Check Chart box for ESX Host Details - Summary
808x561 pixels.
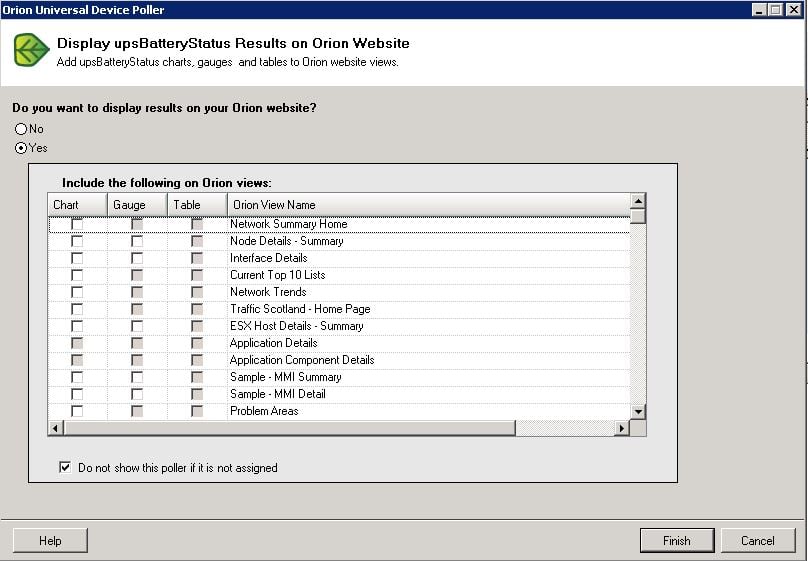point(77,326)
